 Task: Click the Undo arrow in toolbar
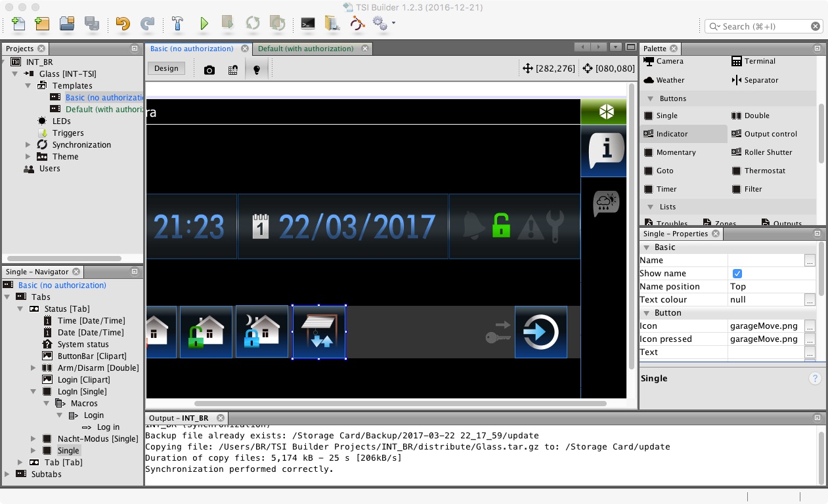point(123,24)
